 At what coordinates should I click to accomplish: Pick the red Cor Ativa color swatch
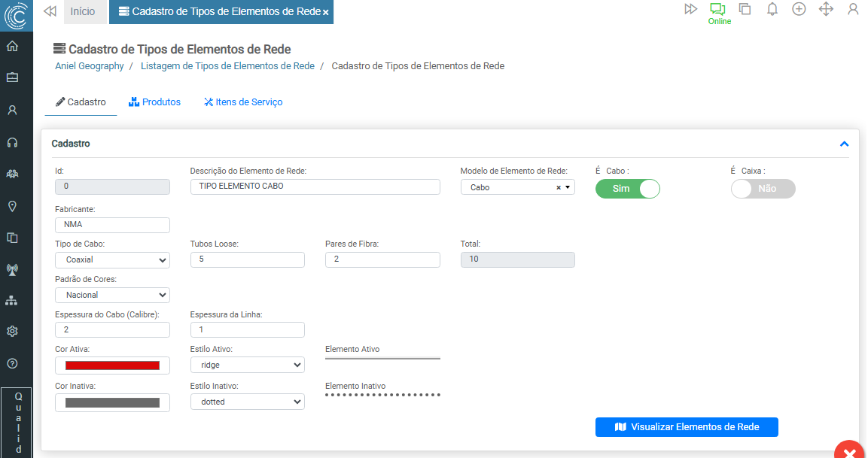point(112,365)
